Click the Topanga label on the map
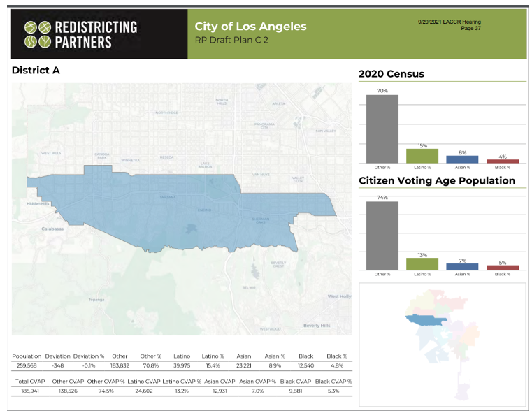532x420 pixels. click(96, 300)
